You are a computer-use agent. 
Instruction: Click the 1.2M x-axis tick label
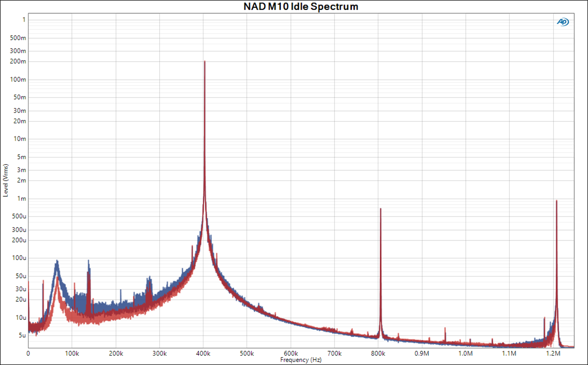pos(553,353)
